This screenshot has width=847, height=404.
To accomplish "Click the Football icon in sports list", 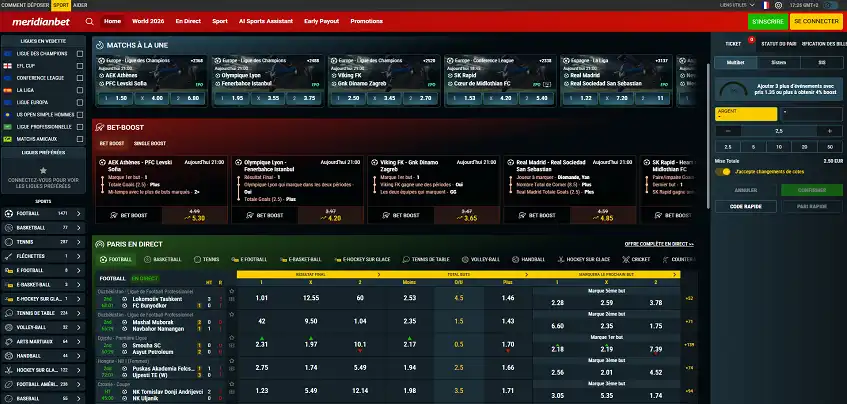I will [x=9, y=213].
